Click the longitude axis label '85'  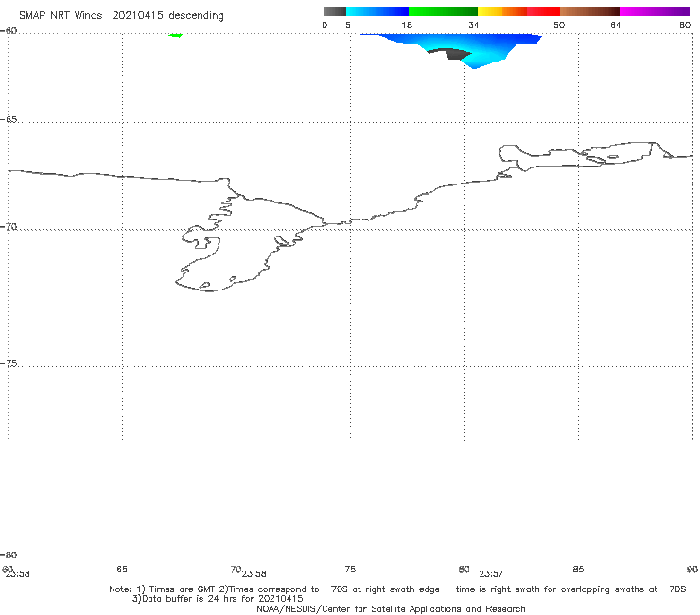(x=578, y=570)
